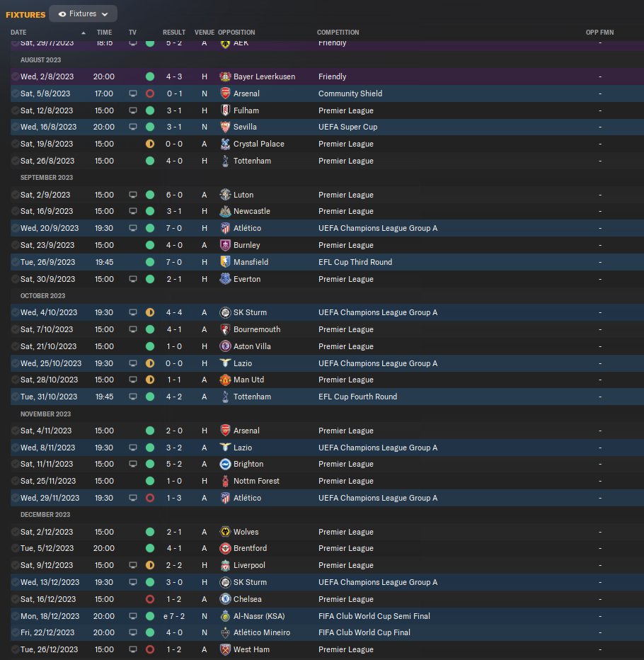Click SK Sturm badge in 4/10/2023 row

[x=226, y=312]
